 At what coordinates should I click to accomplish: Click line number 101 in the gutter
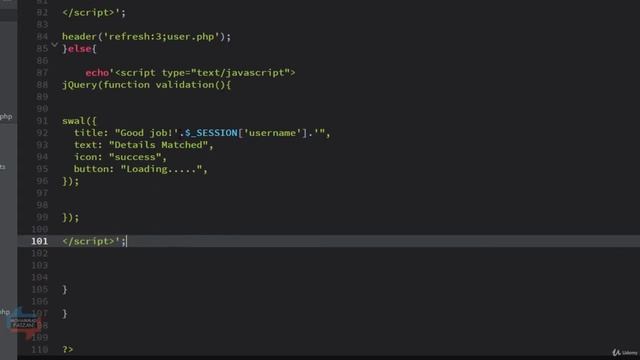pos(40,241)
